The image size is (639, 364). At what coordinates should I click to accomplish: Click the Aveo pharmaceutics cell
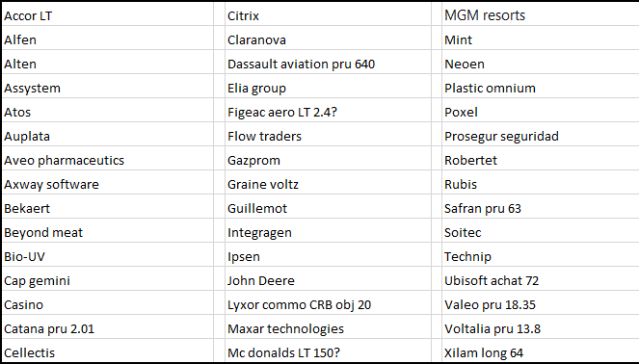[x=108, y=160]
